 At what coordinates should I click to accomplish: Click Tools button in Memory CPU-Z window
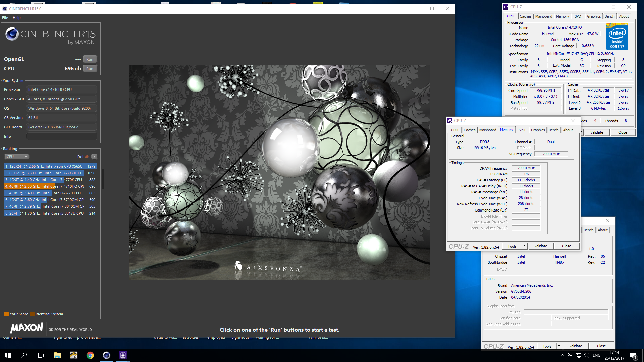tap(512, 246)
